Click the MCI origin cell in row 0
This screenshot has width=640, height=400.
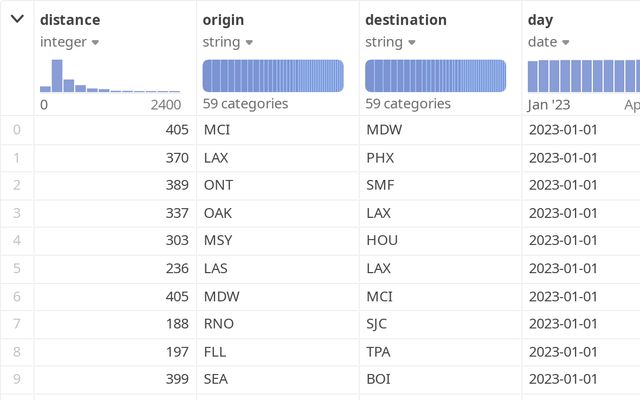click(217, 130)
